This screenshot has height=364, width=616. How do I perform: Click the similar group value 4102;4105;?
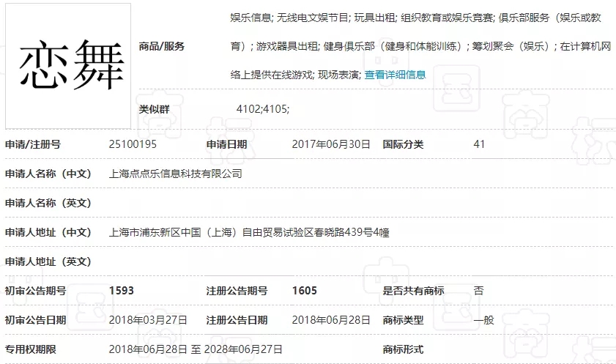263,109
